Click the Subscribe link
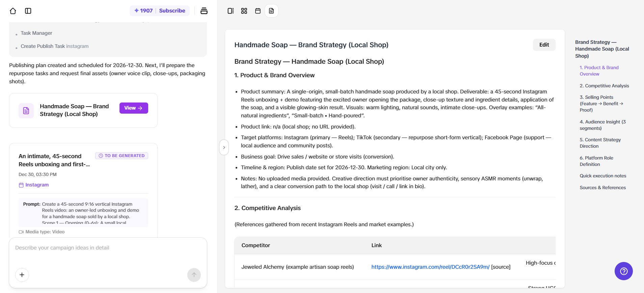This screenshot has width=644, height=293. click(x=172, y=10)
